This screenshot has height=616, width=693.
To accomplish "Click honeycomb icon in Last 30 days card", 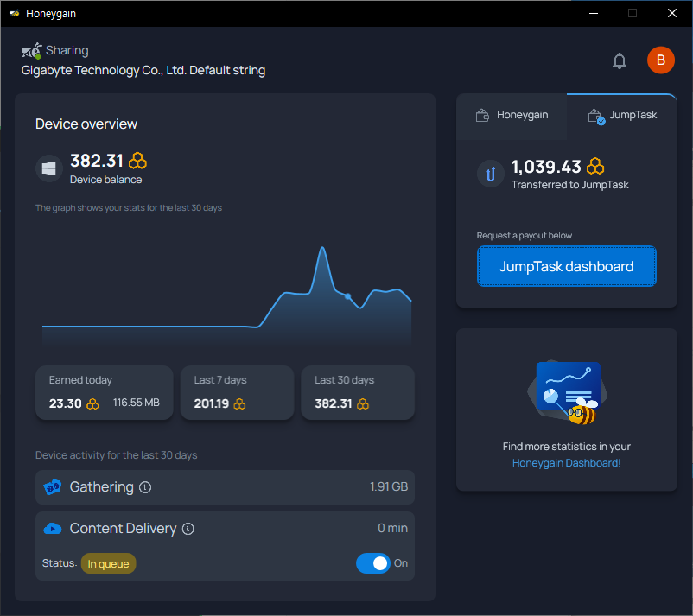I will [362, 403].
